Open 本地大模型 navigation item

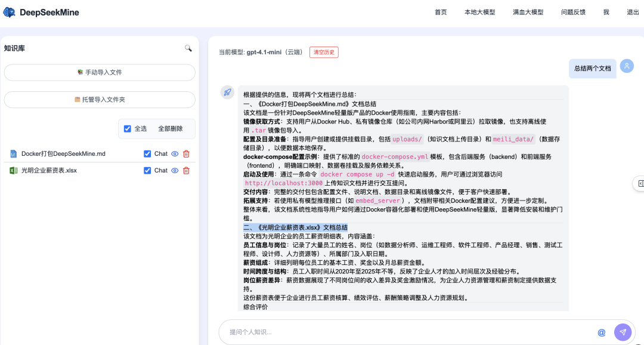click(x=479, y=13)
